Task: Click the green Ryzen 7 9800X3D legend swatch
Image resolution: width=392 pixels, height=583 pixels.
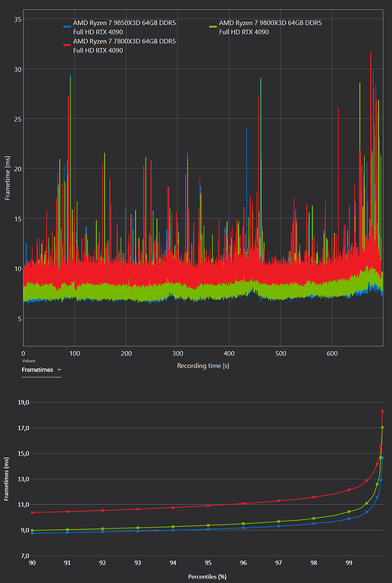Action: coord(213,27)
